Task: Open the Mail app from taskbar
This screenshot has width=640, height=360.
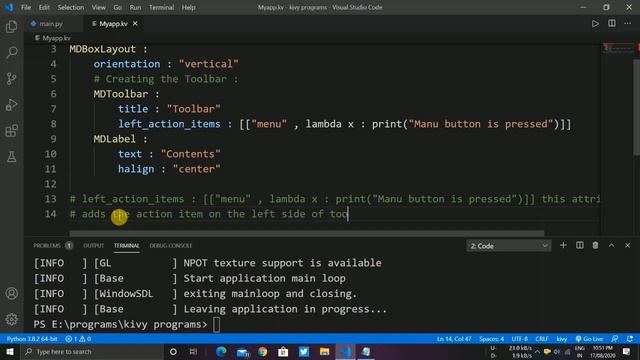Action: point(243,351)
